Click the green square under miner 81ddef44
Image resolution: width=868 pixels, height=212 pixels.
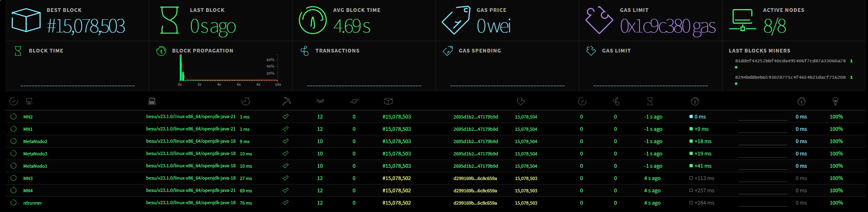pyautogui.click(x=736, y=67)
